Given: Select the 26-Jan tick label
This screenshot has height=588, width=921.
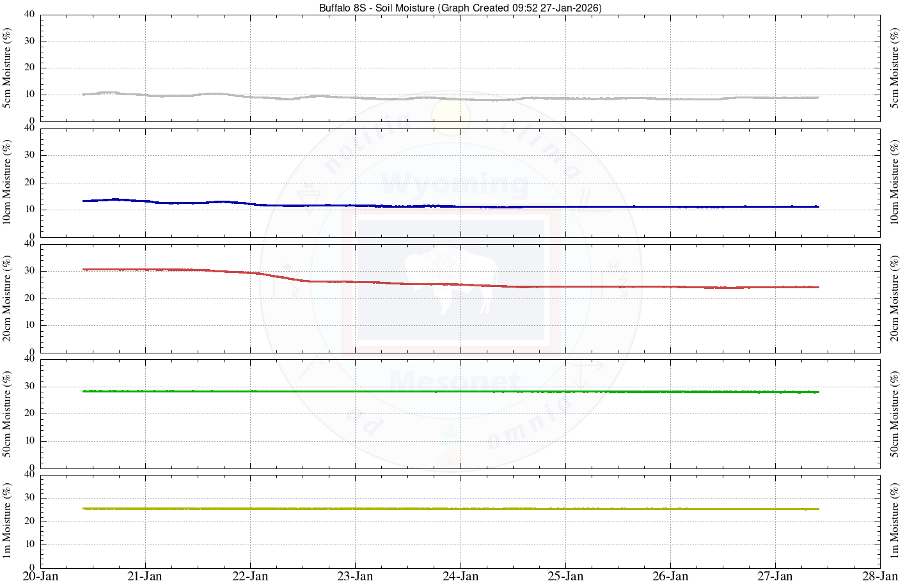Looking at the screenshot, I should point(670,576).
